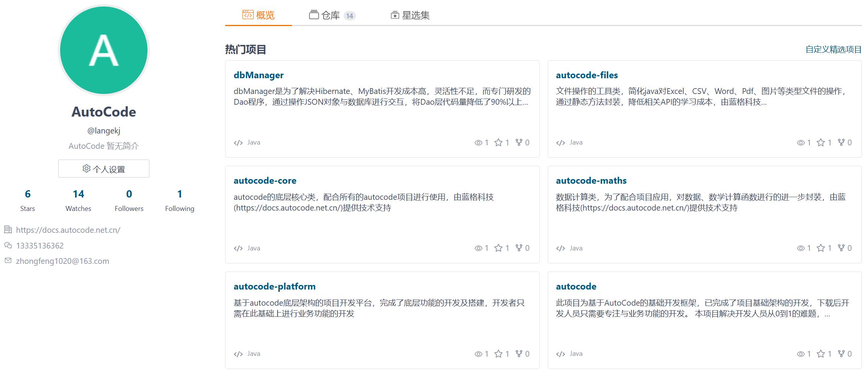
Task: Open the autocode-files repository link
Action: [586, 75]
